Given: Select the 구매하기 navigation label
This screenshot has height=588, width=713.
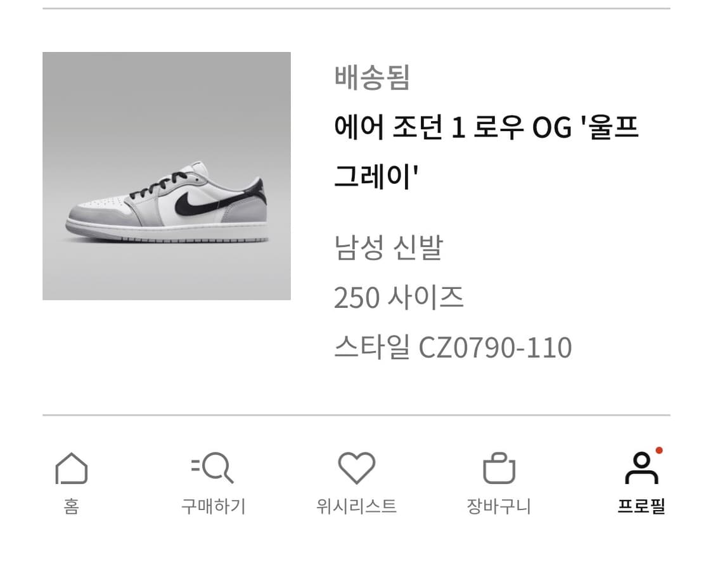Looking at the screenshot, I should click(214, 506).
